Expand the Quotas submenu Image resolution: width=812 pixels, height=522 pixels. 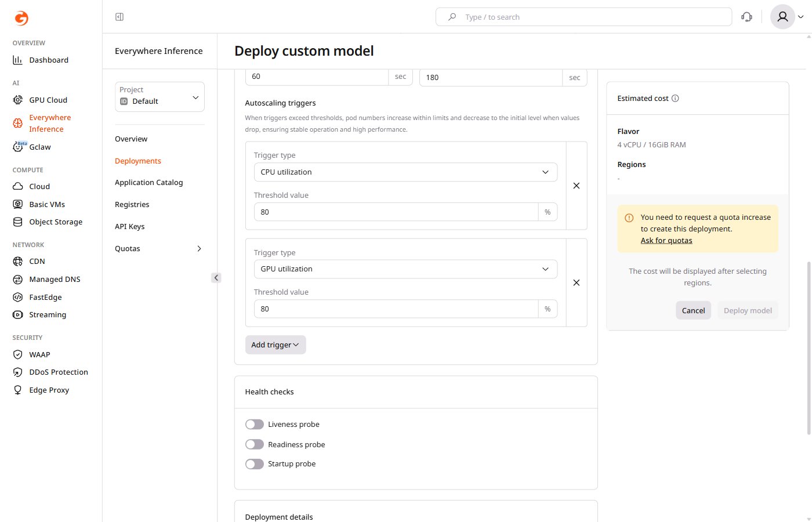click(x=199, y=248)
